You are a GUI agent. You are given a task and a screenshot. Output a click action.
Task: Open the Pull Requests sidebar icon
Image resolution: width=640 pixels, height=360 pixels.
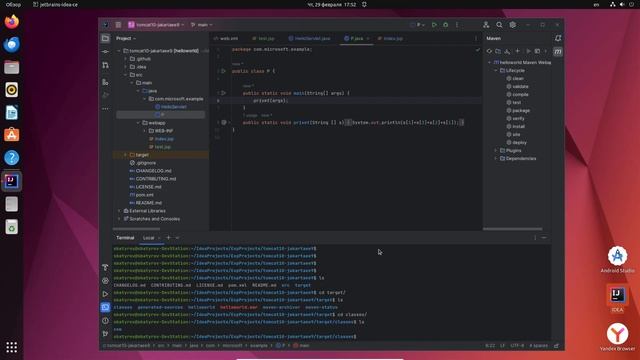tap(105, 65)
